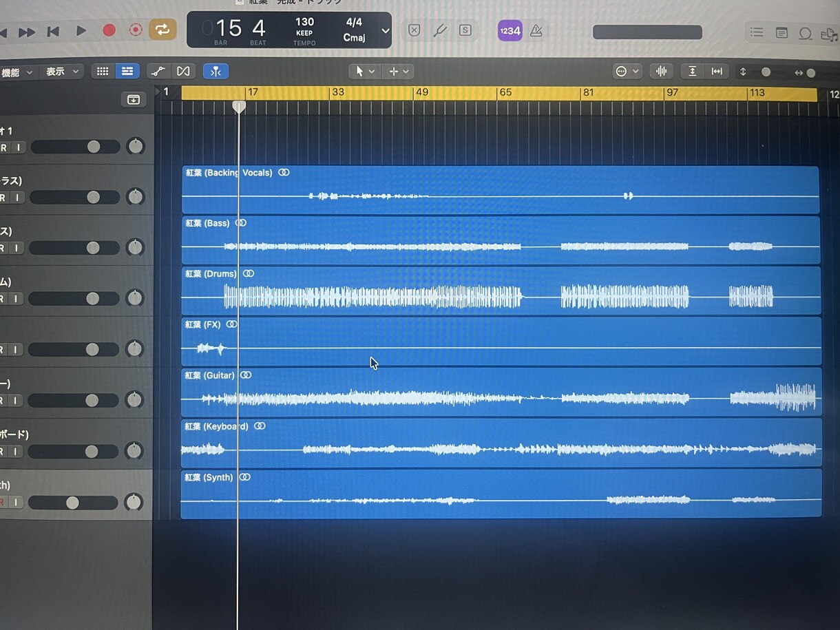The width and height of the screenshot is (840, 630).
Task: Click the 130 tempo value
Action: (304, 22)
